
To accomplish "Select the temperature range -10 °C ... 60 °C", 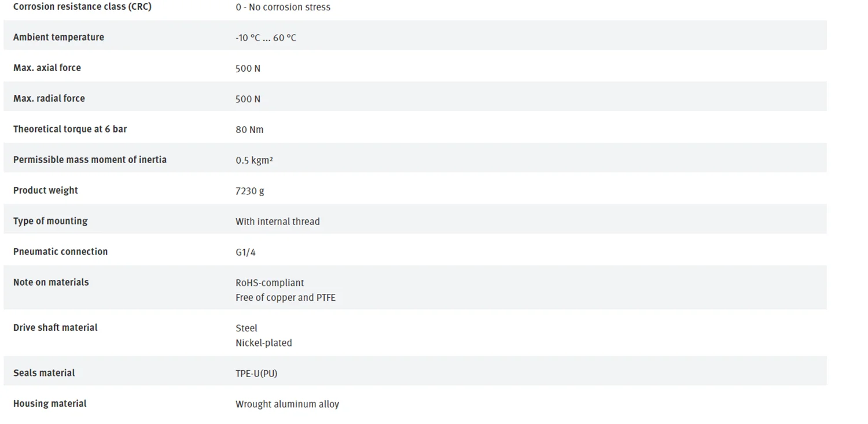I will coord(266,38).
